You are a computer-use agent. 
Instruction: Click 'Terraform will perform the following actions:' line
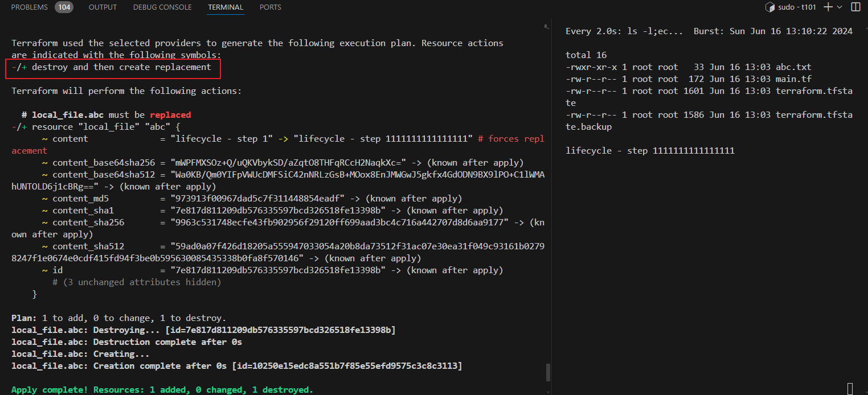tap(126, 91)
